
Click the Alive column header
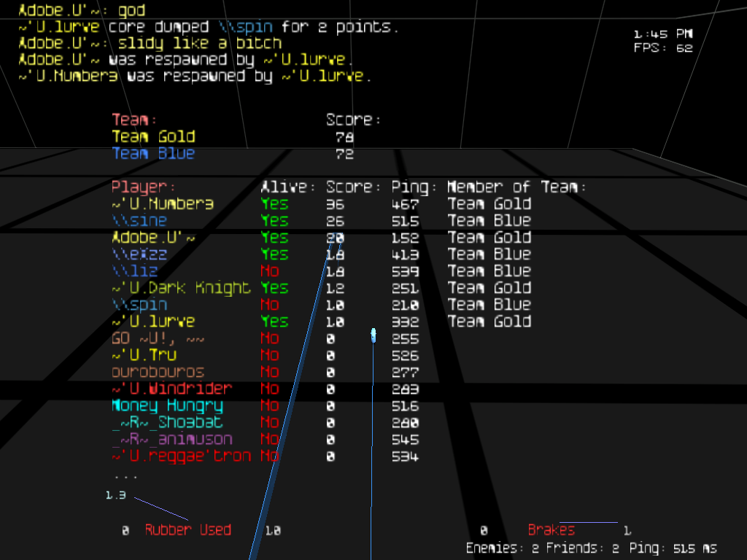[x=288, y=187]
